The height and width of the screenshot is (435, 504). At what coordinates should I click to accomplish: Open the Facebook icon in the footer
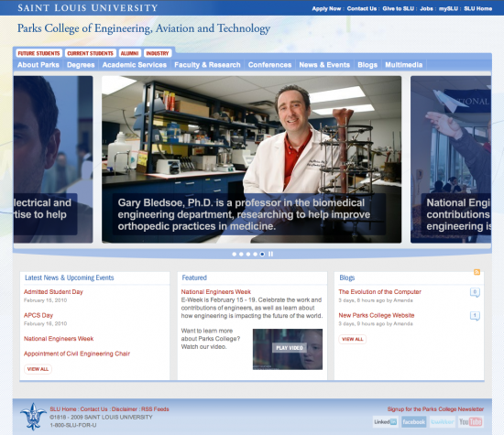[x=413, y=421]
